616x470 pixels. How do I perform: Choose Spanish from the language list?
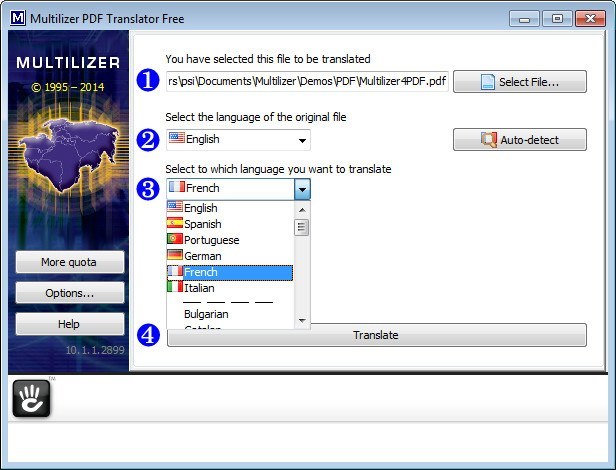pyautogui.click(x=230, y=224)
